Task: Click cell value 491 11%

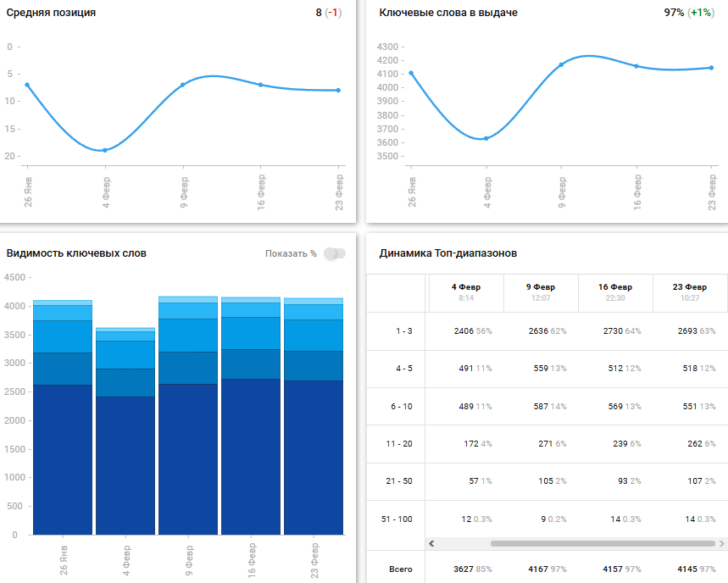Action: (x=475, y=368)
